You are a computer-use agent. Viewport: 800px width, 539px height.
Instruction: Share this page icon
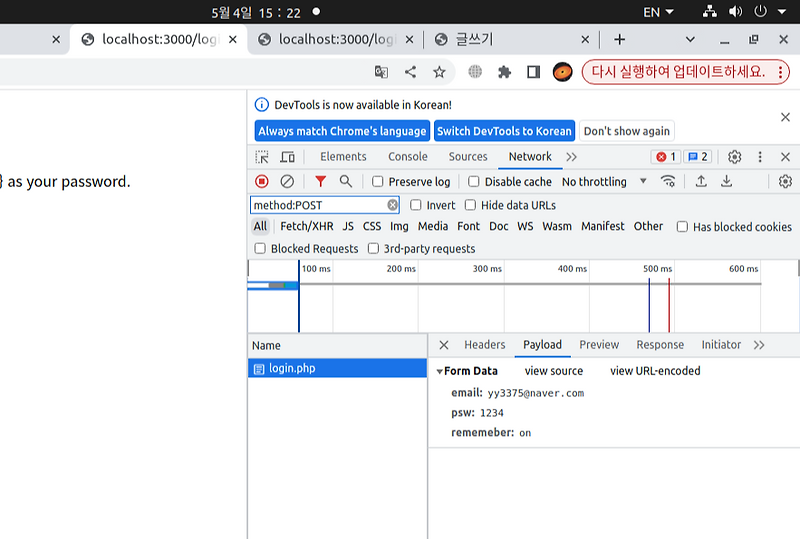410,72
